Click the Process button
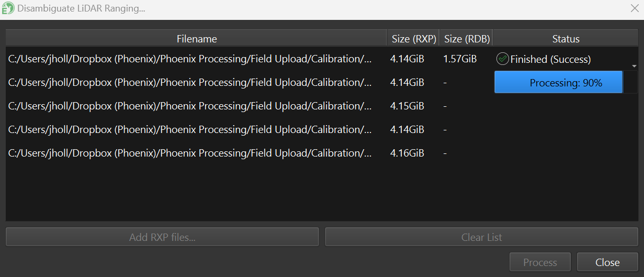Viewport: 644px width, 277px height. [540, 262]
